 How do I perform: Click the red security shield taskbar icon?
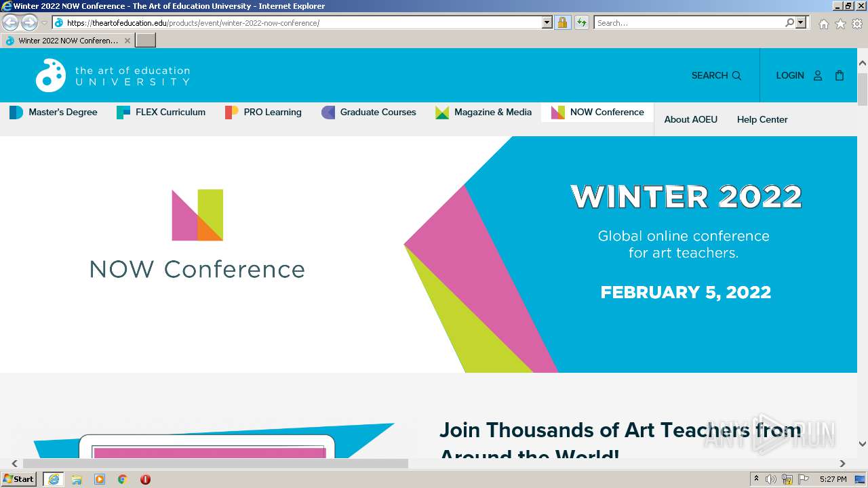click(145, 479)
